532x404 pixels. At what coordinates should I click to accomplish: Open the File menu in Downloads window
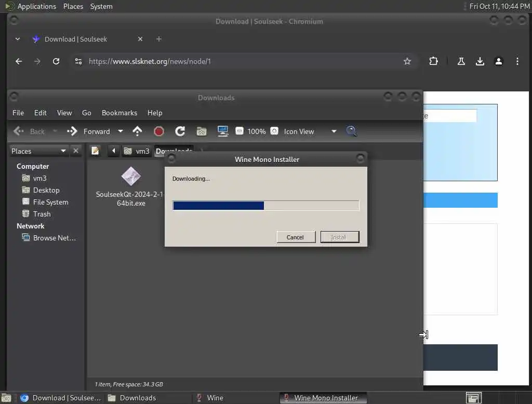[x=18, y=113]
